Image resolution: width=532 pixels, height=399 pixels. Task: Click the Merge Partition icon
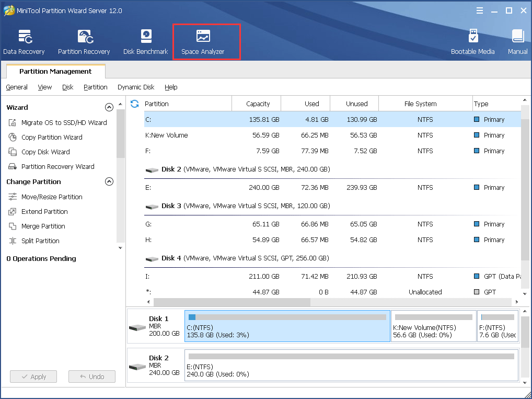pyautogui.click(x=12, y=226)
